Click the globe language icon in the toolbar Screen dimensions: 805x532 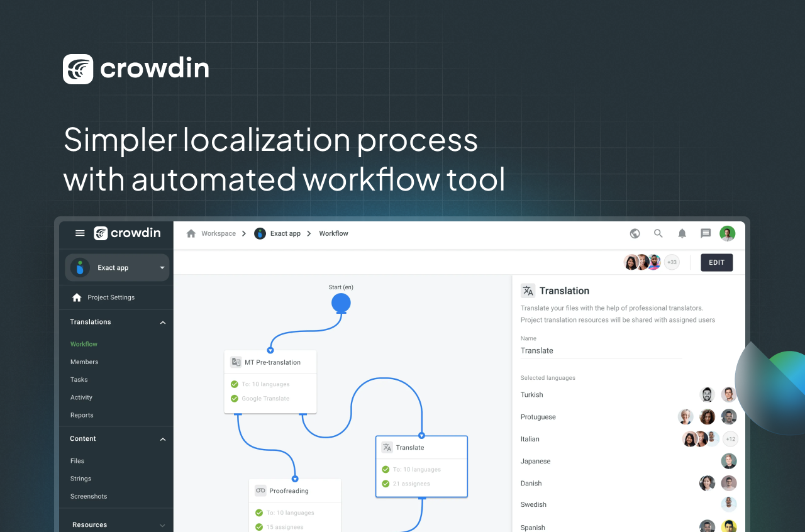(635, 233)
